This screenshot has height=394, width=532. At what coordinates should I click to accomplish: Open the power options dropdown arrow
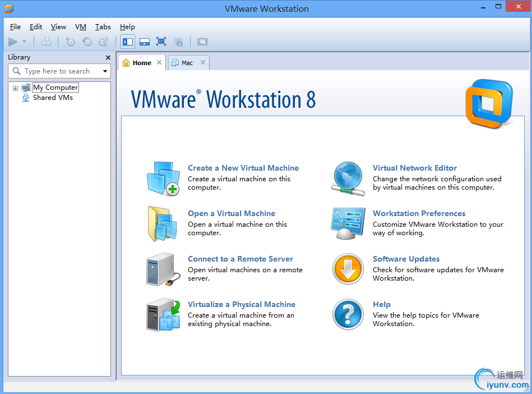[24, 42]
